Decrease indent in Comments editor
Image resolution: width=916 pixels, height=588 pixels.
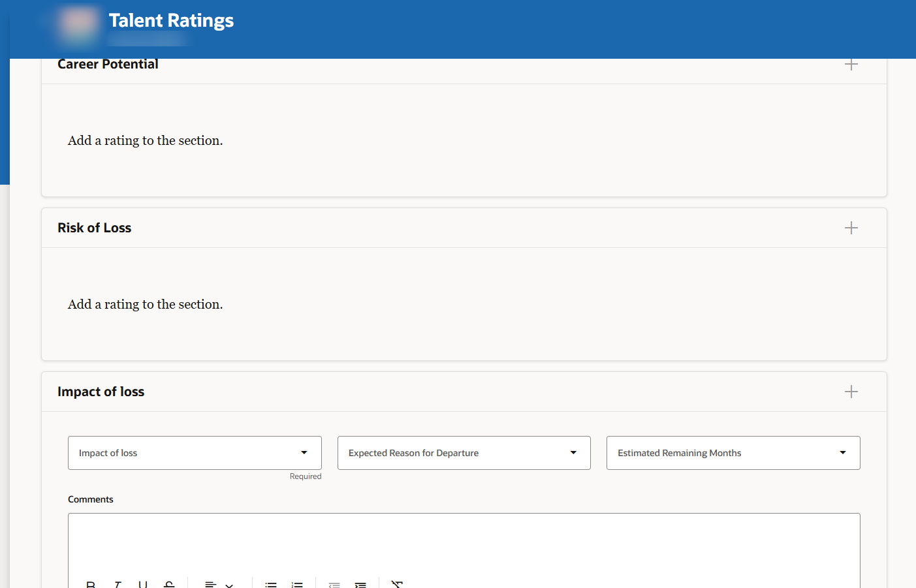[334, 585]
